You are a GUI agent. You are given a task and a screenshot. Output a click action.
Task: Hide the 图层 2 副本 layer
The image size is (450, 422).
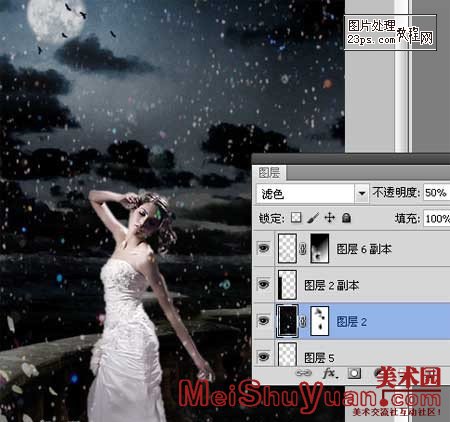point(264,285)
